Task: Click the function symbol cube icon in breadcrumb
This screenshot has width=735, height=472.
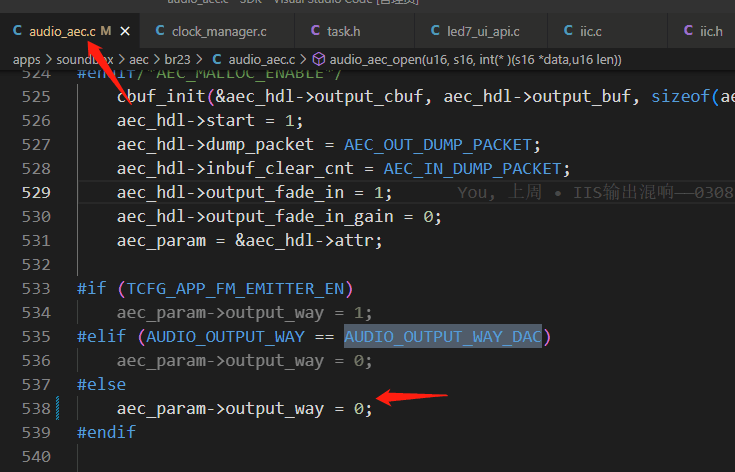Action: (x=319, y=59)
